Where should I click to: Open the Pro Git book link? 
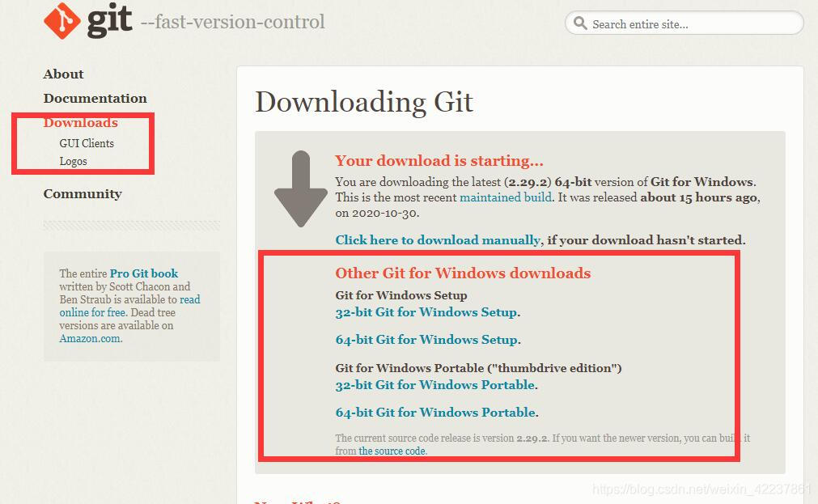(144, 273)
